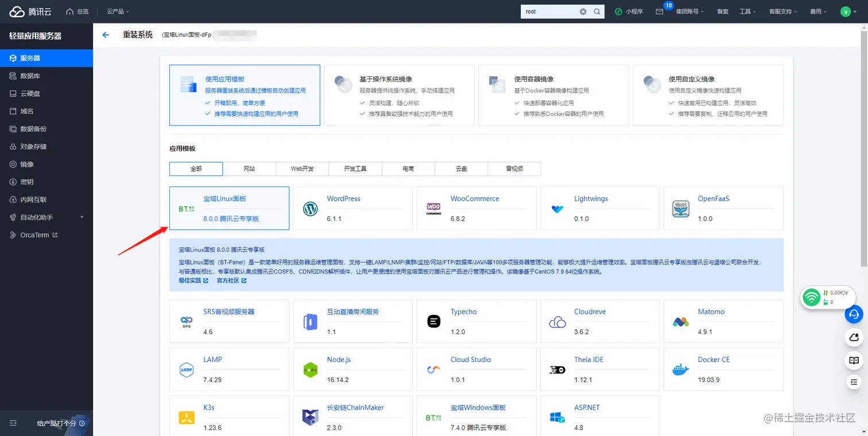This screenshot has width=868, height=436.
Task: Open 总览 in the top bar
Action: coord(78,11)
